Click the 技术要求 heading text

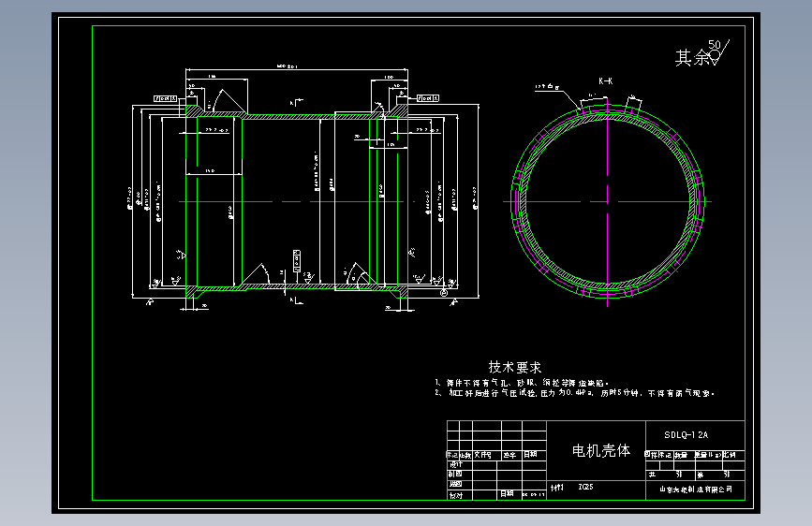coord(515,367)
